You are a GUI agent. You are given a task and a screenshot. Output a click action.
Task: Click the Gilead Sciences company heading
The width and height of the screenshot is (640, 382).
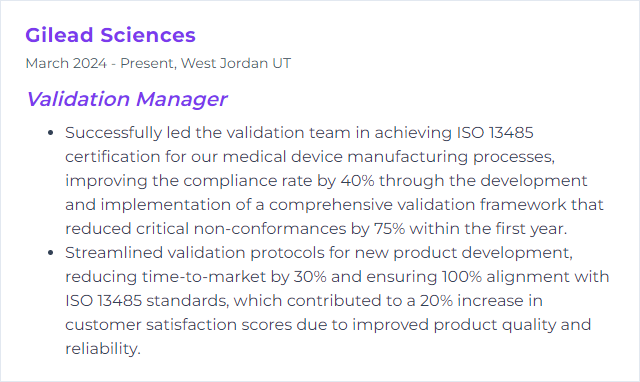click(110, 35)
